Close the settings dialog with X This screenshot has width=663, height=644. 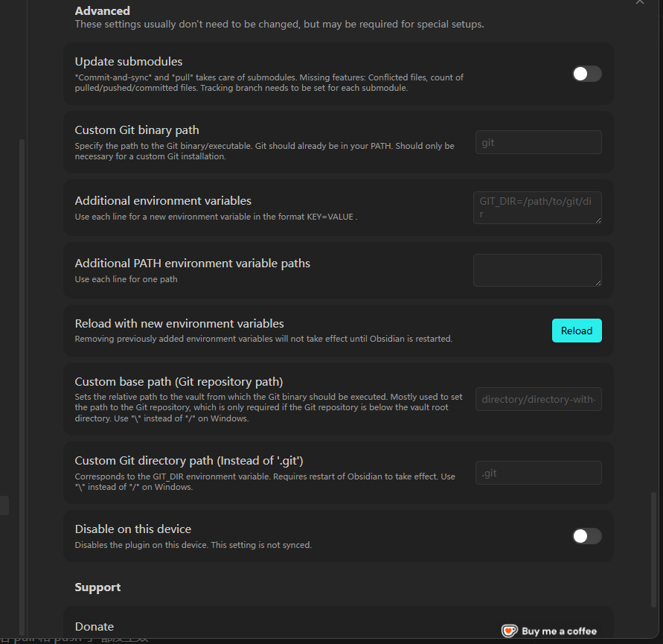[640, 1]
